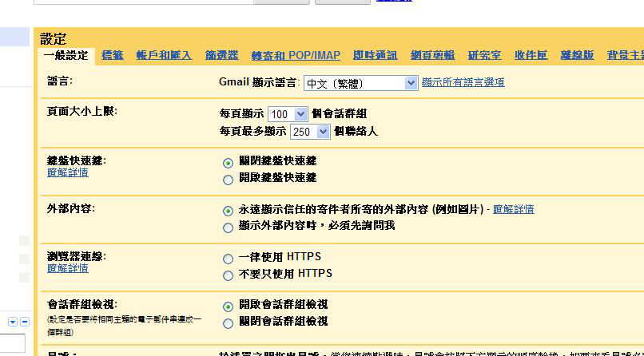The height and width of the screenshot is (356, 644).
Task: Pick the 不要只使用 HTTPS radio button
Action: coord(229,275)
